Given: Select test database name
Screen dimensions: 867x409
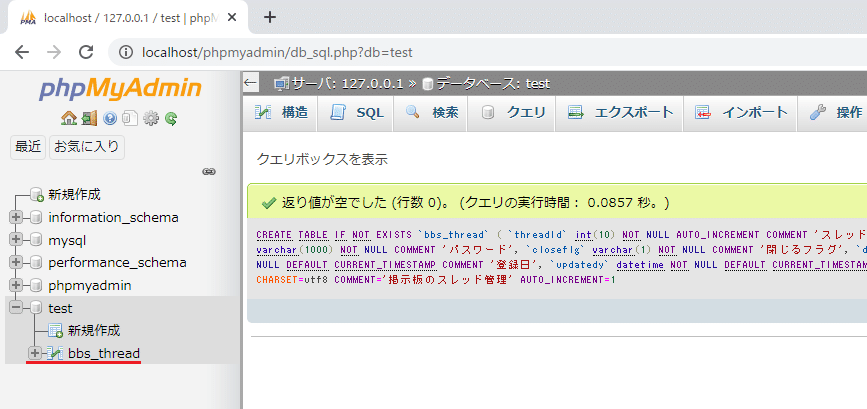Looking at the screenshot, I should tap(60, 308).
